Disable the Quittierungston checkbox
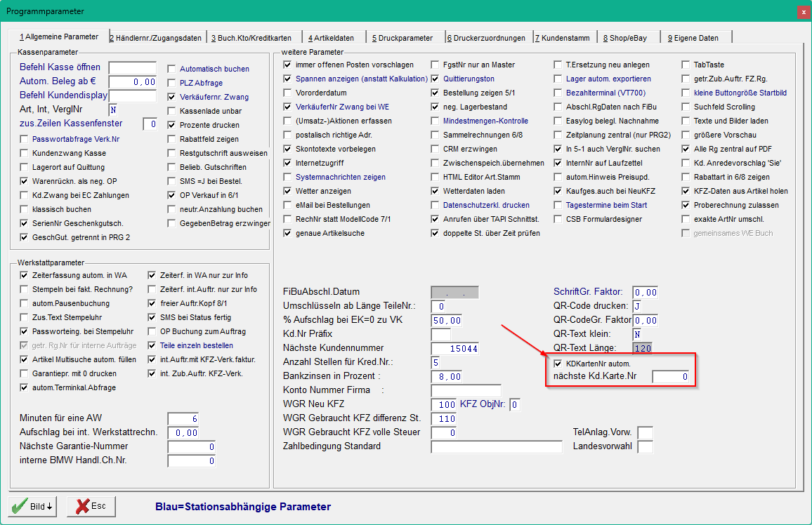 point(435,79)
